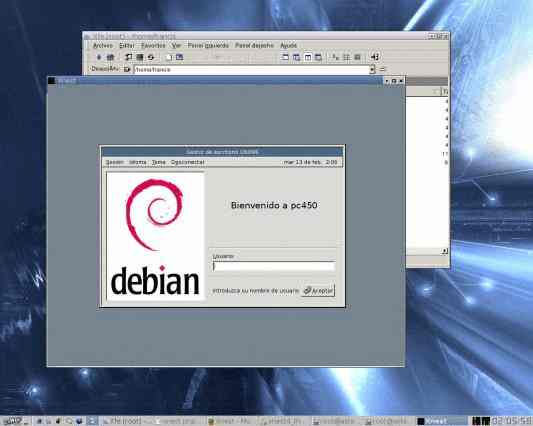Click the scrollbar arrow at file panel bottom
Viewport: 533px width, 426px height.
(x=444, y=251)
